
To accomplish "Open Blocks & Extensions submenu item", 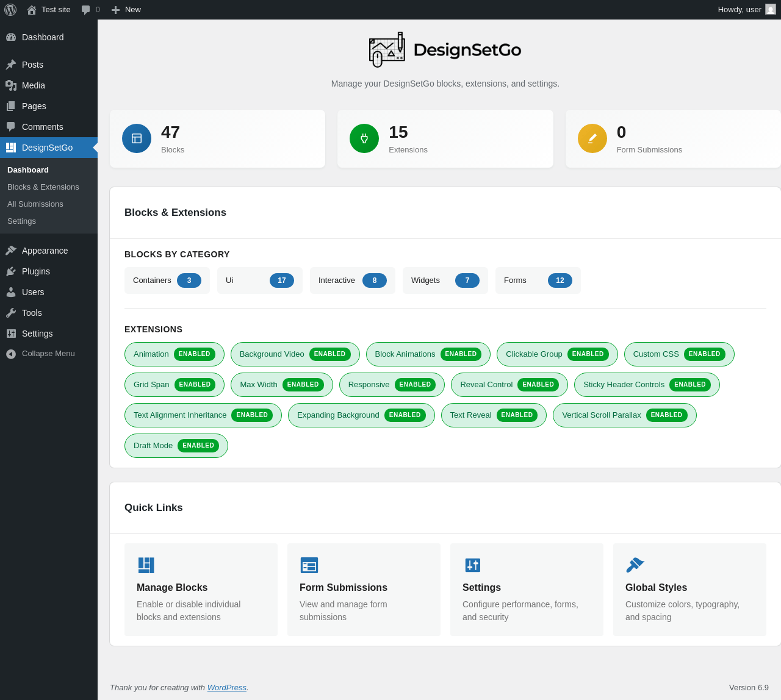I will (x=43, y=187).
